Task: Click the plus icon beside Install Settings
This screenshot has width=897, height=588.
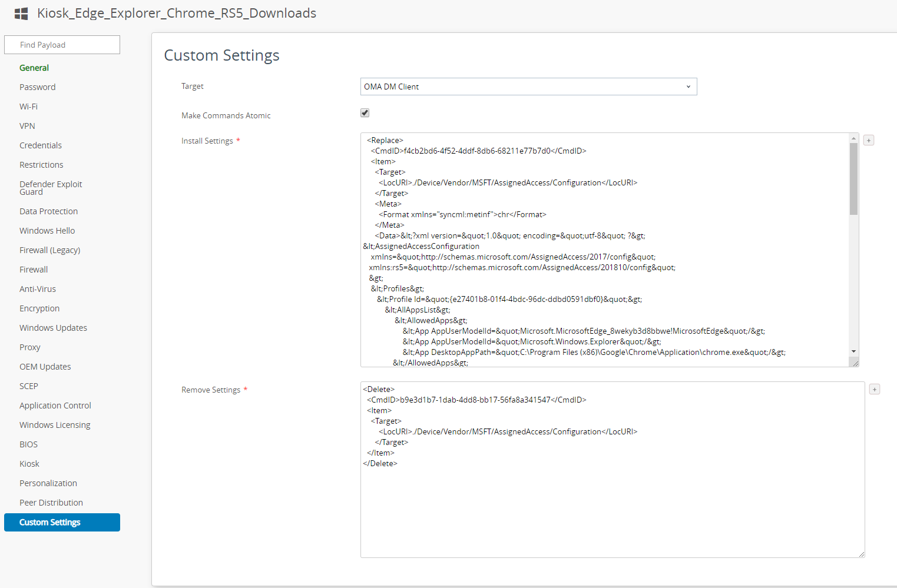Action: pos(869,140)
